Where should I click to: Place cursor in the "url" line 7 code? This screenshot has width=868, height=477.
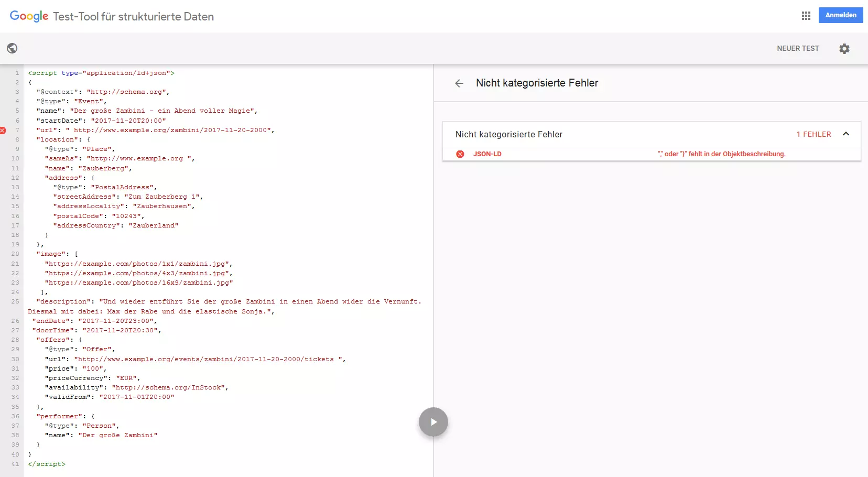pos(157,130)
